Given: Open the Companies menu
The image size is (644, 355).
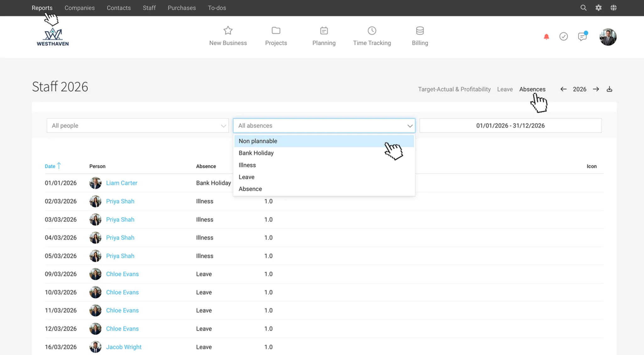Looking at the screenshot, I should click(x=80, y=8).
